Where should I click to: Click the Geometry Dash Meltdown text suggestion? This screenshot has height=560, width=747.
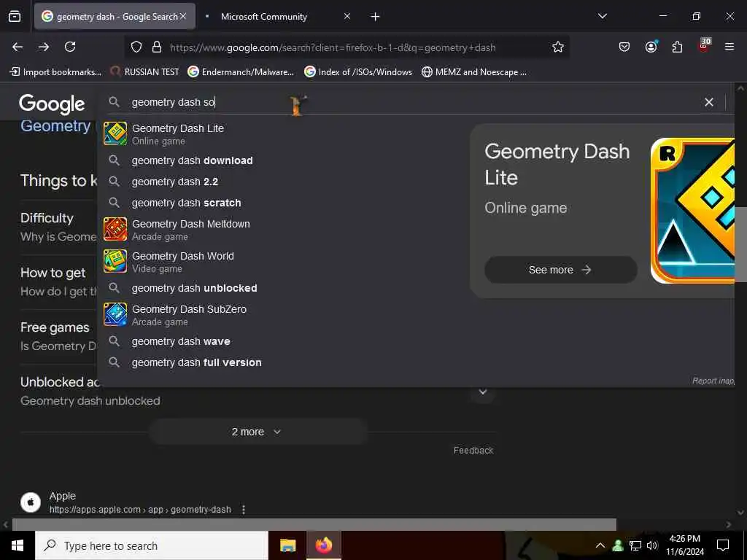pos(190,224)
